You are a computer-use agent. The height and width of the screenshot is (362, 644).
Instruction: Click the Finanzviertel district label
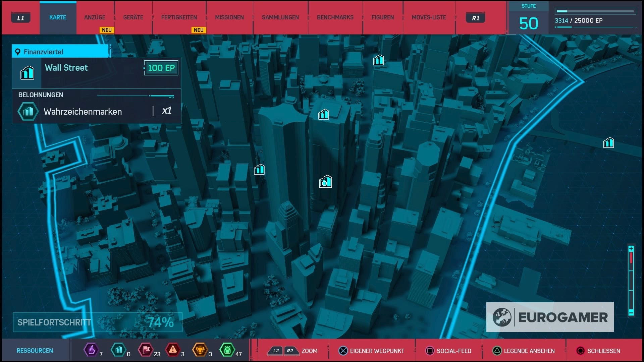43,52
